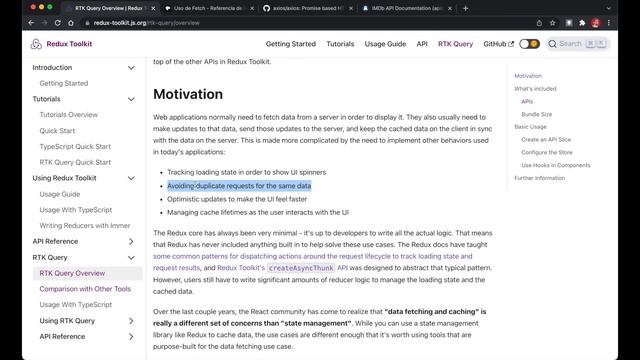Viewport: 640px width, 360px height.
Task: Jump to APIs in table of contents
Action: 527,101
